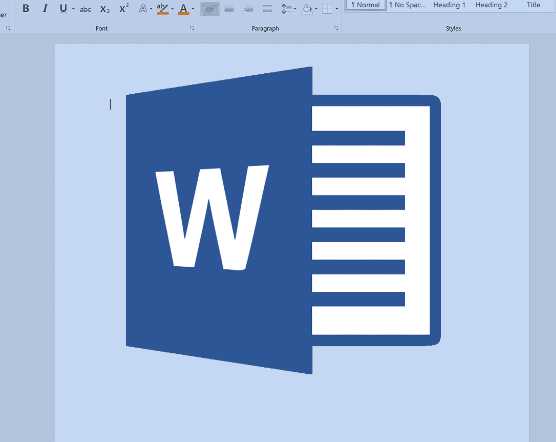Screen dimensions: 556x442
Task: Apply the font color A
Action: point(183,9)
